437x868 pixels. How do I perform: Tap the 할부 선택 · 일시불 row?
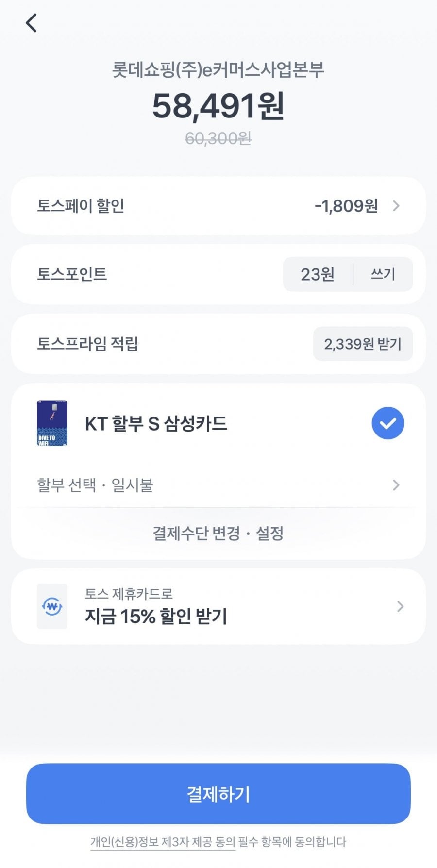95,485
